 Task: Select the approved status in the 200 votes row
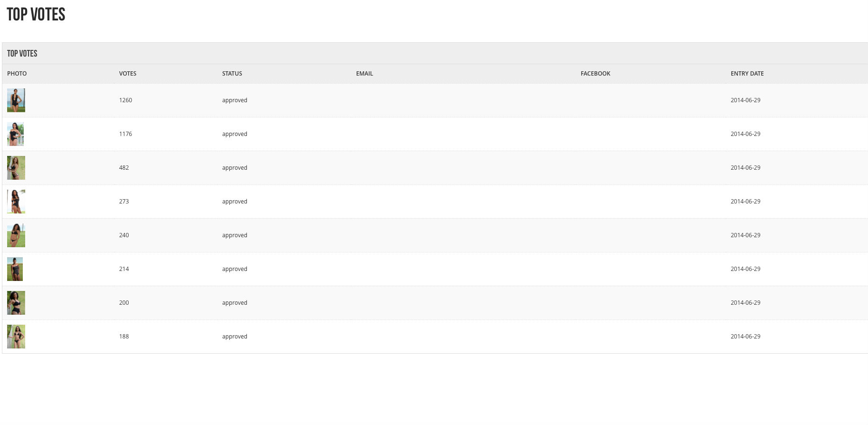click(x=235, y=303)
